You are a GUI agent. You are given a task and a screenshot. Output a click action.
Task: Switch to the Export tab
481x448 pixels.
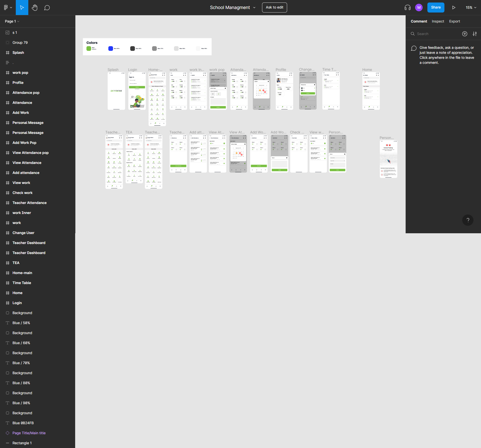pos(454,21)
